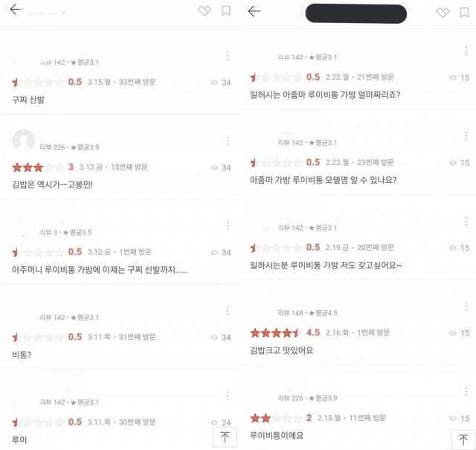476x450 pixels.
Task: Open options menu for 비통? review
Action: point(228,311)
